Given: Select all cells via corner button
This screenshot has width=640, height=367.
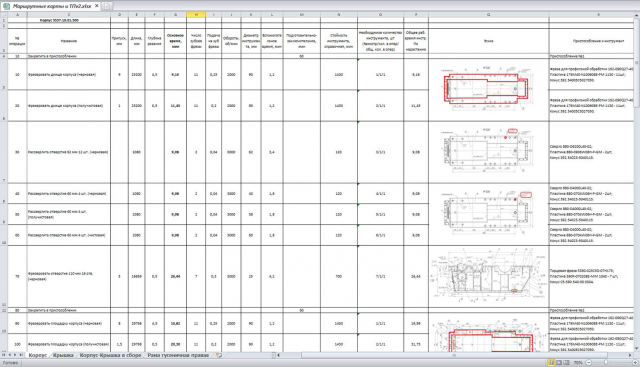Looking at the screenshot, I should click(x=4, y=15).
